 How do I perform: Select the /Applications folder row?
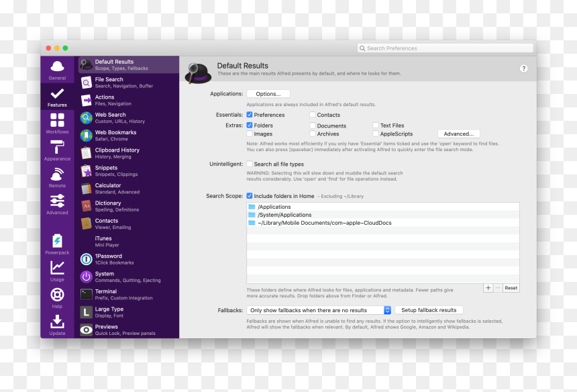click(x=382, y=207)
